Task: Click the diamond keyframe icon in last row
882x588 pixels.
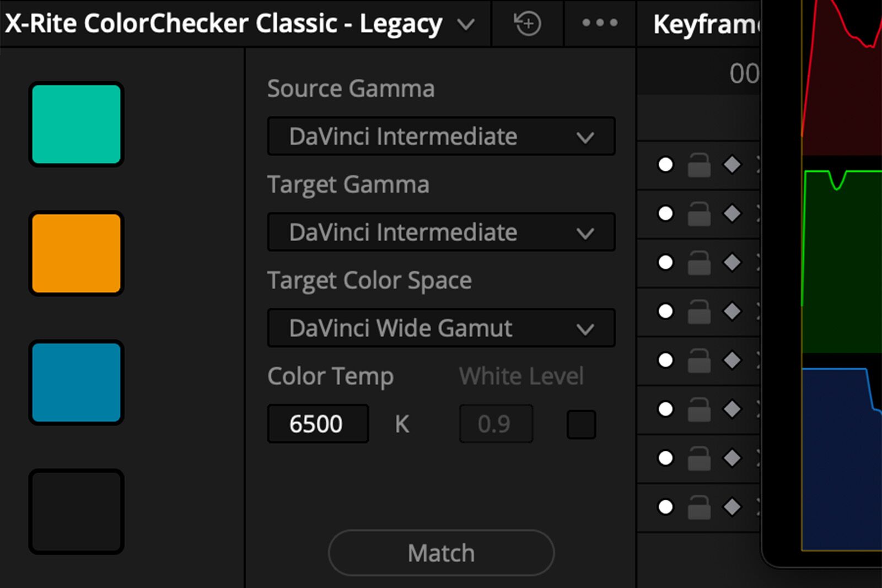Action: (x=732, y=506)
